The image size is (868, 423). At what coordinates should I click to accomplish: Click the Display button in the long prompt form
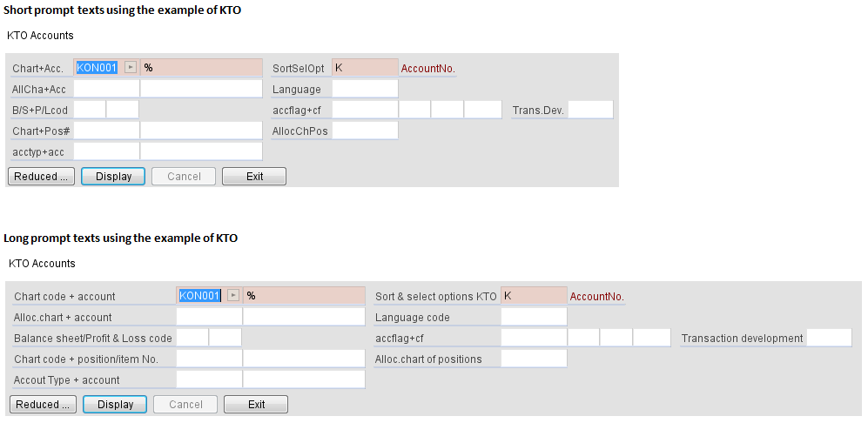tap(115, 405)
